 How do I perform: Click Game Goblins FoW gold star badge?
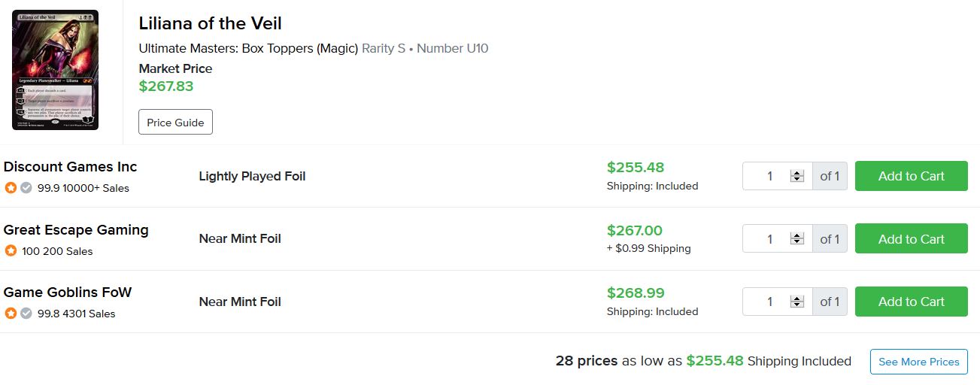(x=11, y=314)
